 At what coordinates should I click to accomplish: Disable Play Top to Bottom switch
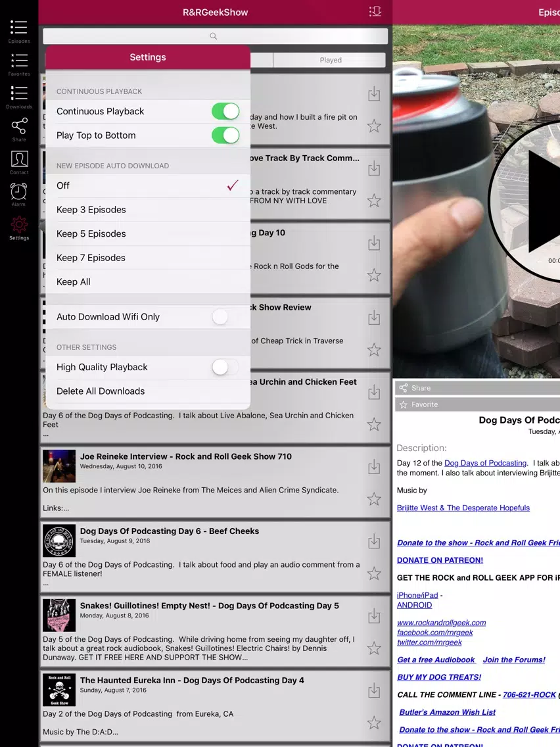(x=225, y=135)
